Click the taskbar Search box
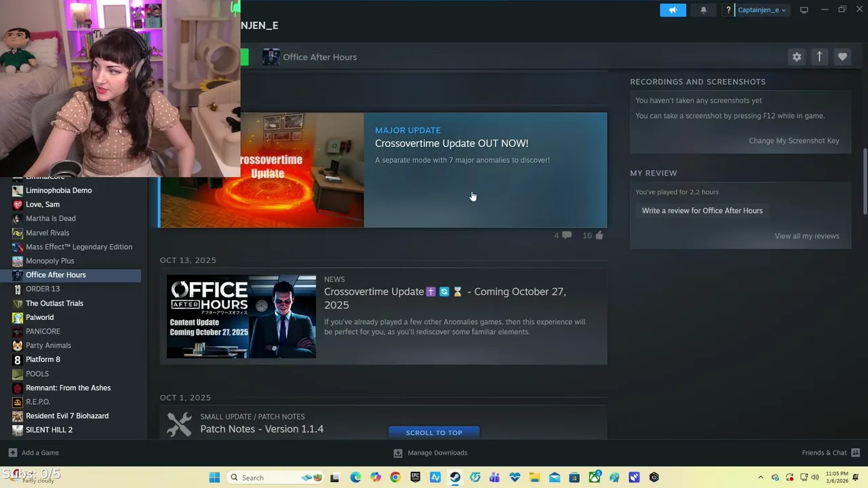 [x=275, y=477]
